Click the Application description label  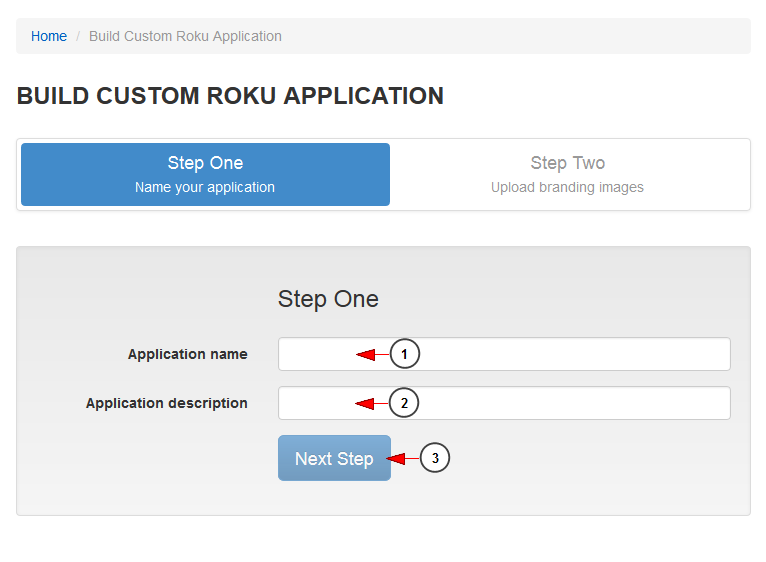pyautogui.click(x=167, y=403)
